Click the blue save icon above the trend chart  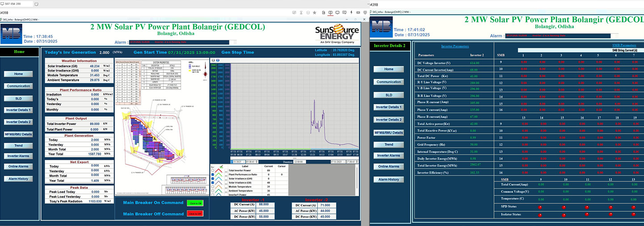coord(217,60)
